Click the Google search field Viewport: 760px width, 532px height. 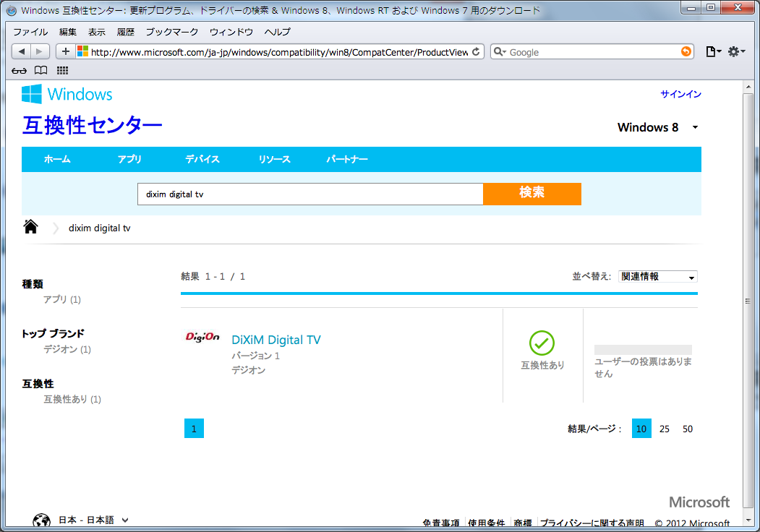594,52
